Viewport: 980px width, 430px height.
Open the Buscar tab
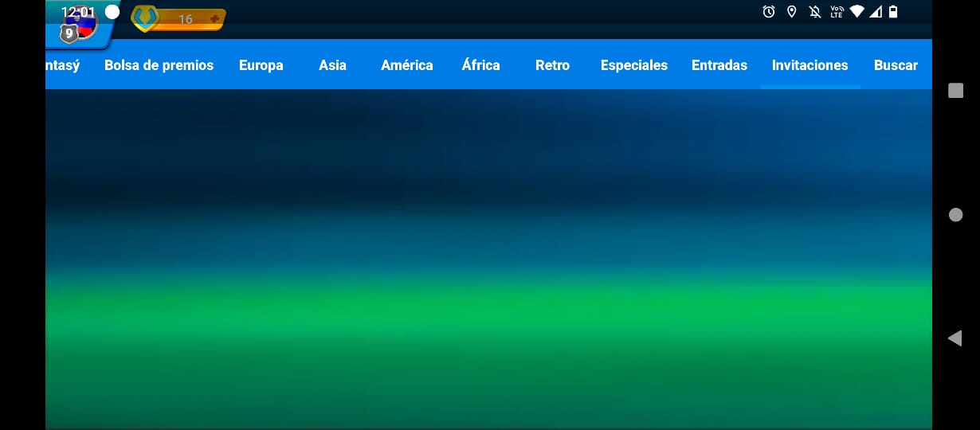896,65
